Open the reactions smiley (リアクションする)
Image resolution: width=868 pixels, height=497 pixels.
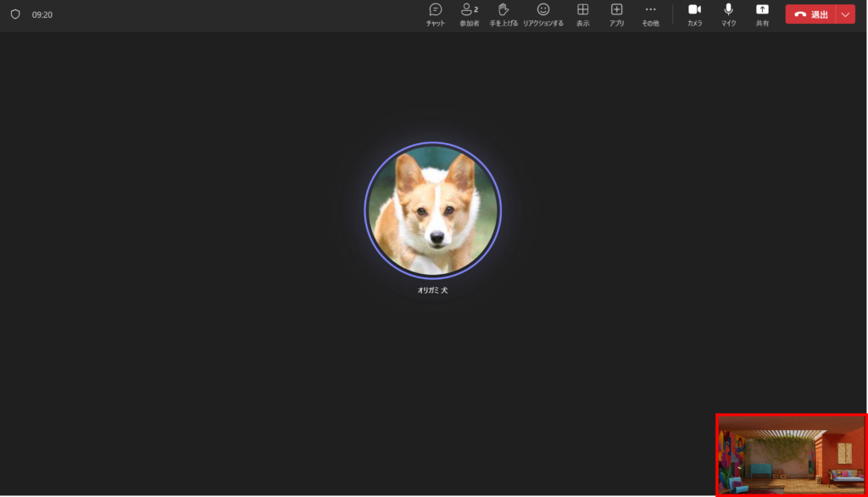543,14
